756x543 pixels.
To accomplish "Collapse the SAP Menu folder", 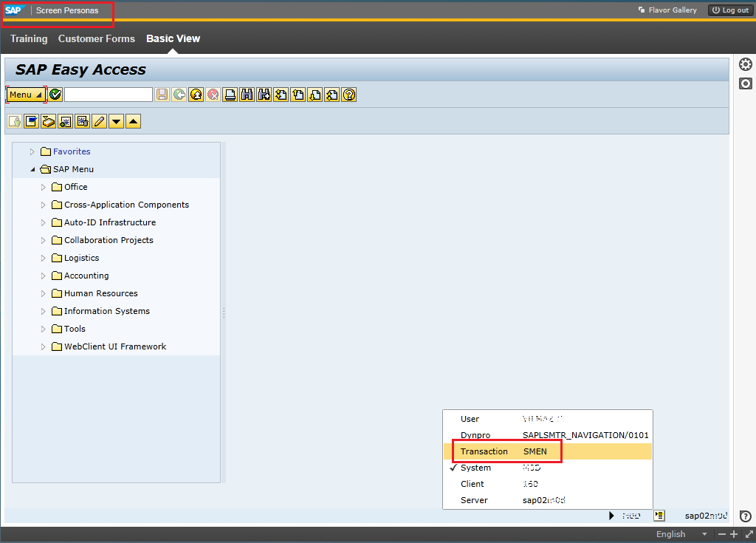I will 32,169.
